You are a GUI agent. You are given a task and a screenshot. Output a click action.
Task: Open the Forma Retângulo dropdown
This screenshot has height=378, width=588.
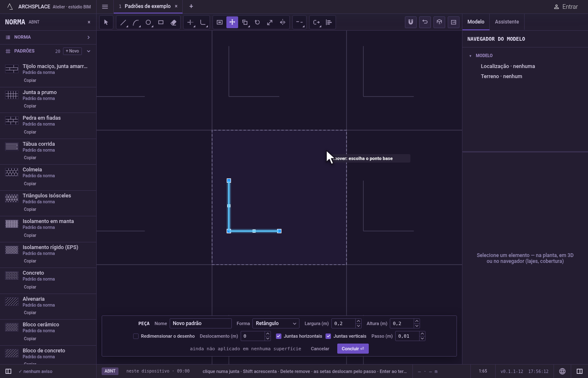pyautogui.click(x=276, y=323)
